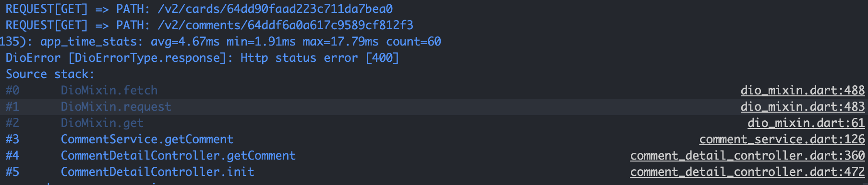
Task: Go to comment_detail_controller.dart:472 link
Action: click(747, 172)
